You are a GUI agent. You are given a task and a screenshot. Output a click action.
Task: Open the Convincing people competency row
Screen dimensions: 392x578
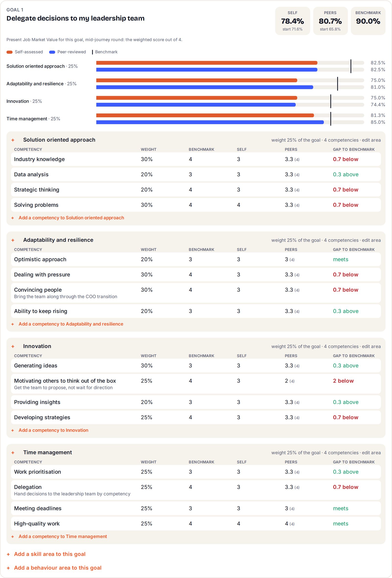(x=196, y=293)
